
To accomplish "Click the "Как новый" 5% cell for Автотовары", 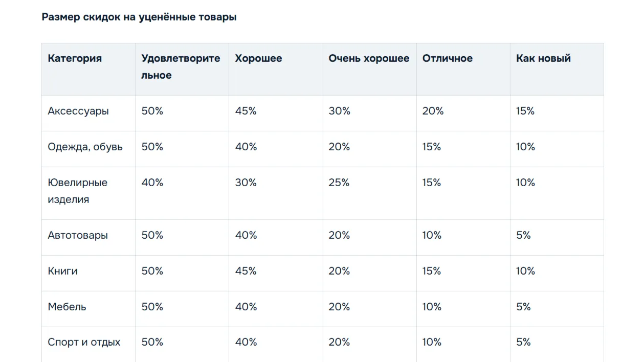I will click(523, 235).
